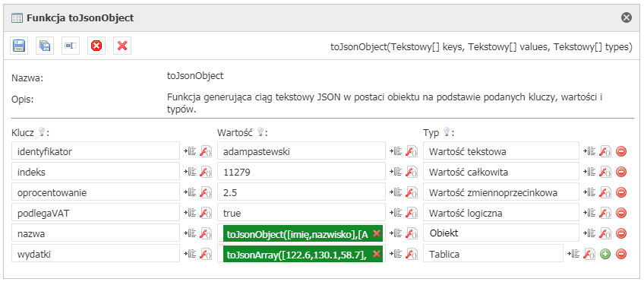Add a new row with green plus

click(x=605, y=255)
